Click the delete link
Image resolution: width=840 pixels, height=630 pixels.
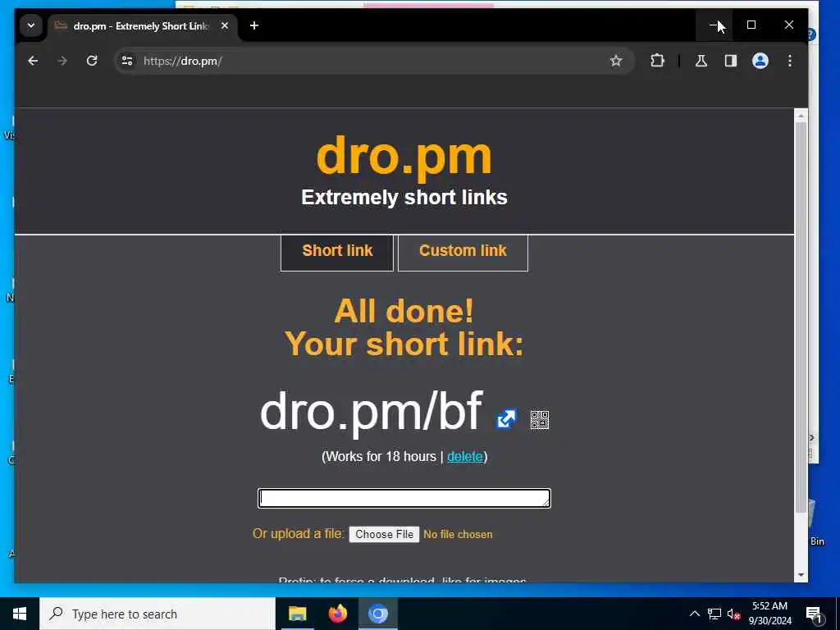pyautogui.click(x=465, y=456)
